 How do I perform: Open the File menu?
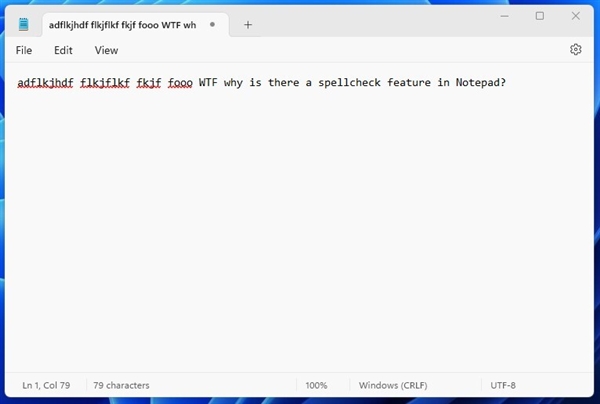tap(24, 50)
